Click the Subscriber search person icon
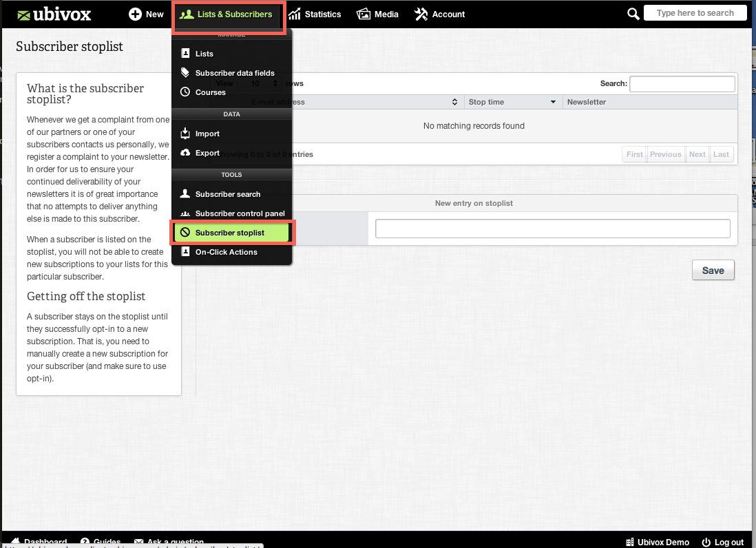756x548 pixels. tap(185, 193)
